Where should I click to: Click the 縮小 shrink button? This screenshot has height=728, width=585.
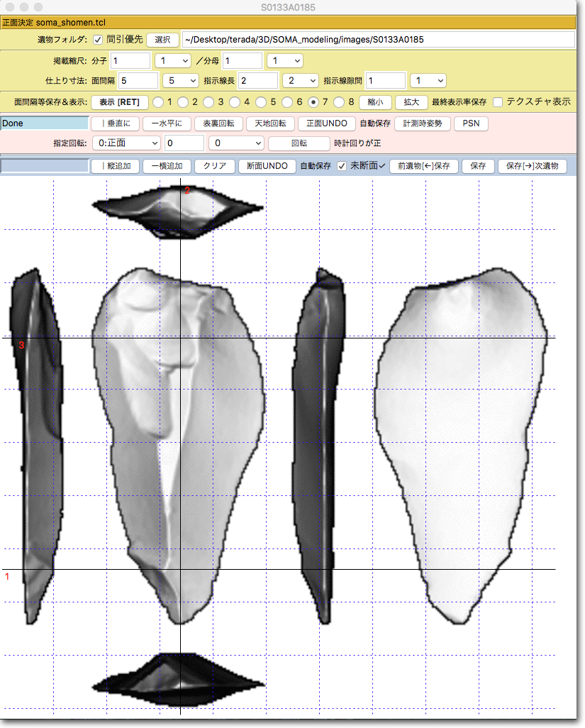[x=375, y=101]
